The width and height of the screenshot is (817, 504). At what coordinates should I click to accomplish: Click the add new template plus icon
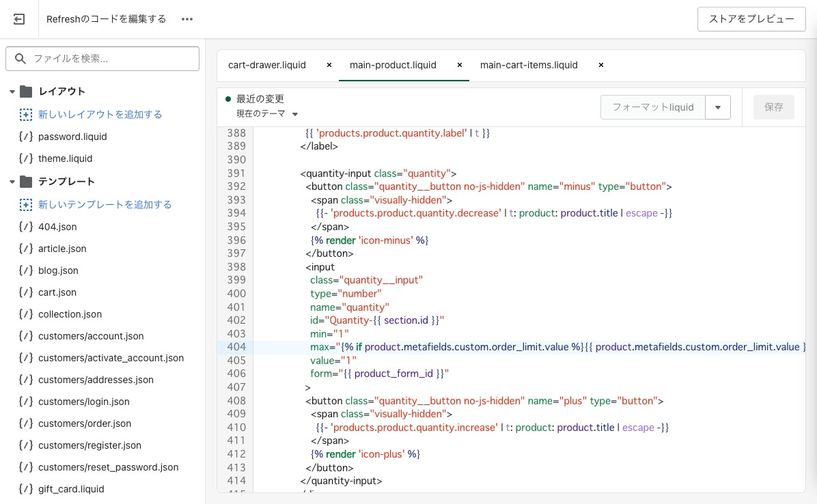[26, 205]
